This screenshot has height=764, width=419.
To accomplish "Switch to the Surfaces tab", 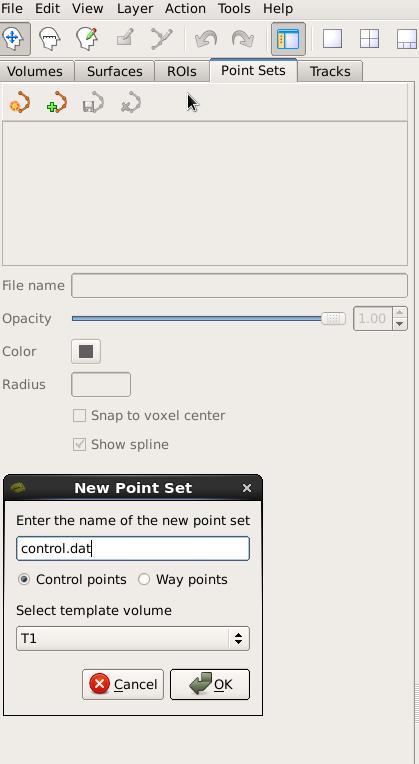I will coord(114,71).
